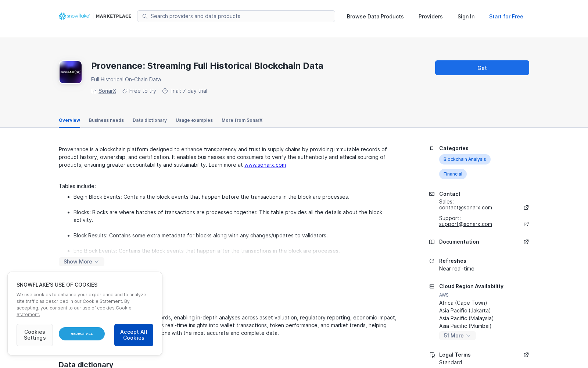The width and height of the screenshot is (588, 368).
Task: Click the search magnifier icon
Action: (145, 16)
